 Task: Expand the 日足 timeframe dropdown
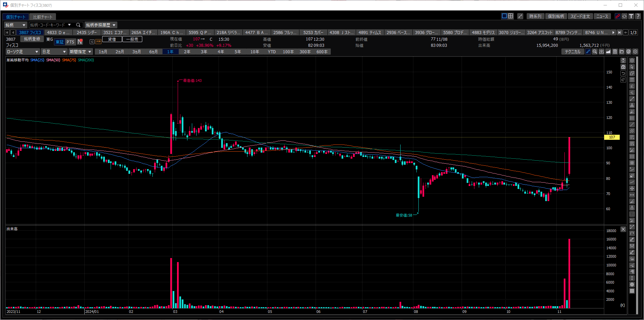pos(54,52)
